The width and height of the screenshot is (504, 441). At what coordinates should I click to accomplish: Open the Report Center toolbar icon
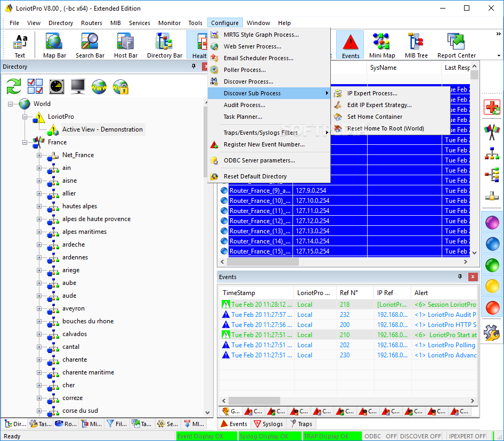click(457, 45)
